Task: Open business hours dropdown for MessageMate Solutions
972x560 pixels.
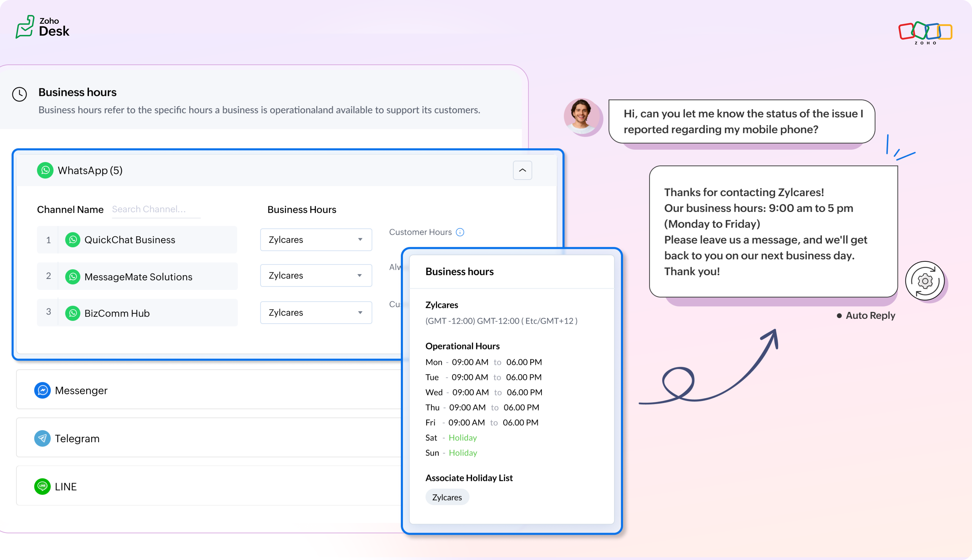Action: [316, 275]
